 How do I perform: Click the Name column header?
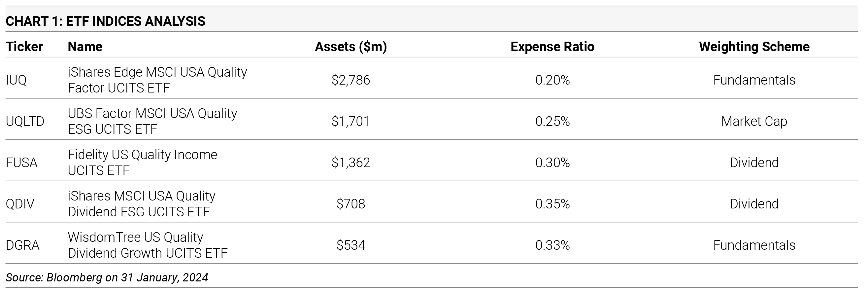point(85,47)
